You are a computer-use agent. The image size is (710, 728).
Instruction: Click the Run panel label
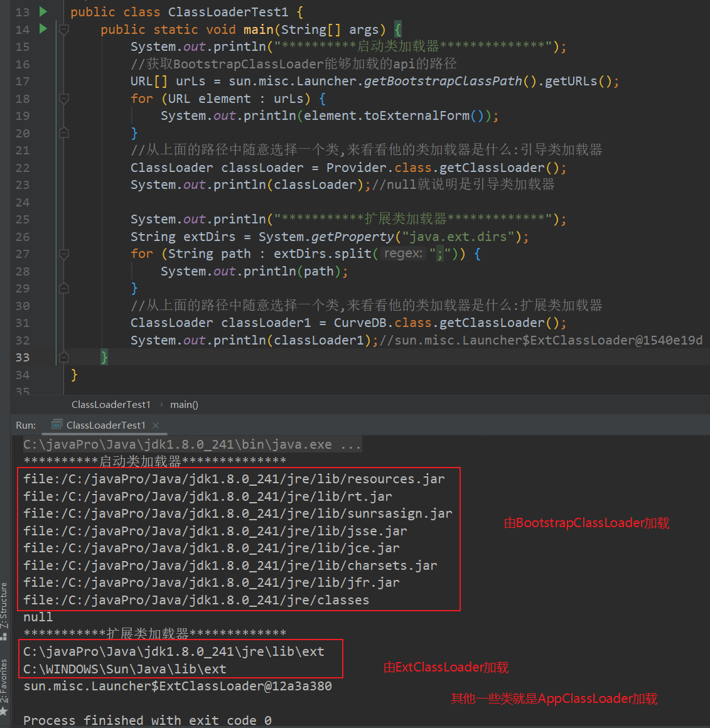click(26, 426)
